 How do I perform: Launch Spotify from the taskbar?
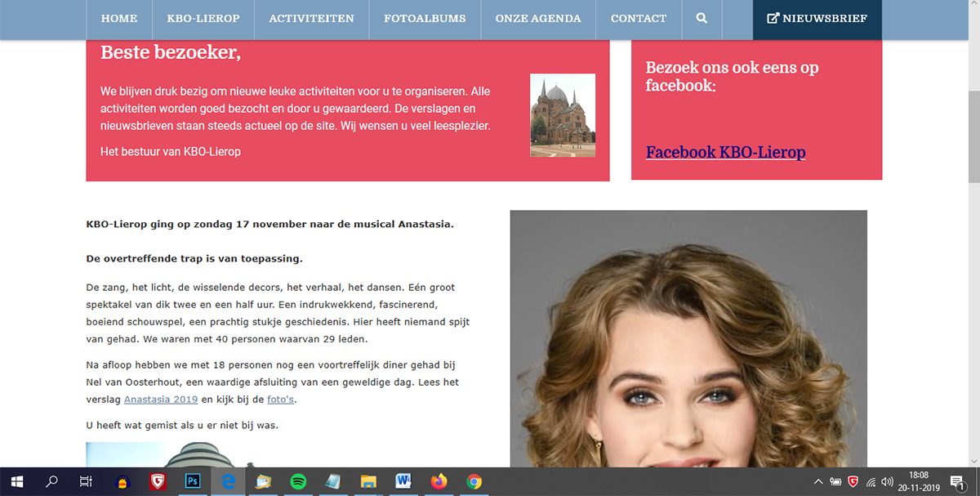[x=298, y=481]
